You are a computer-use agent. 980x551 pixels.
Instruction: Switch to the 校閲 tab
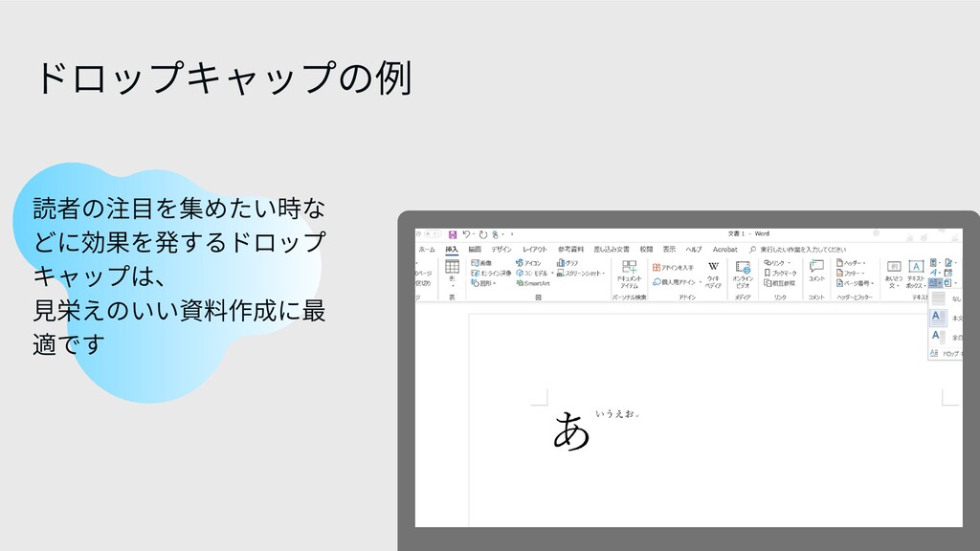646,250
